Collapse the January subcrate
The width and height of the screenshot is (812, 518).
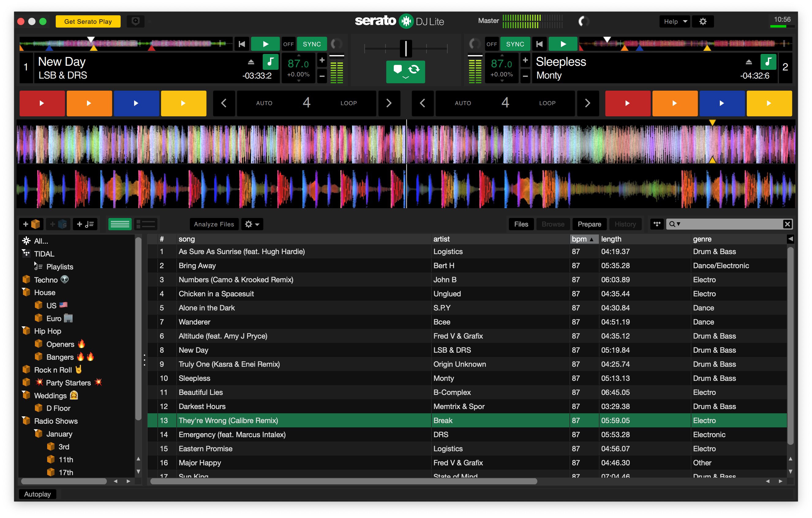coord(36,431)
